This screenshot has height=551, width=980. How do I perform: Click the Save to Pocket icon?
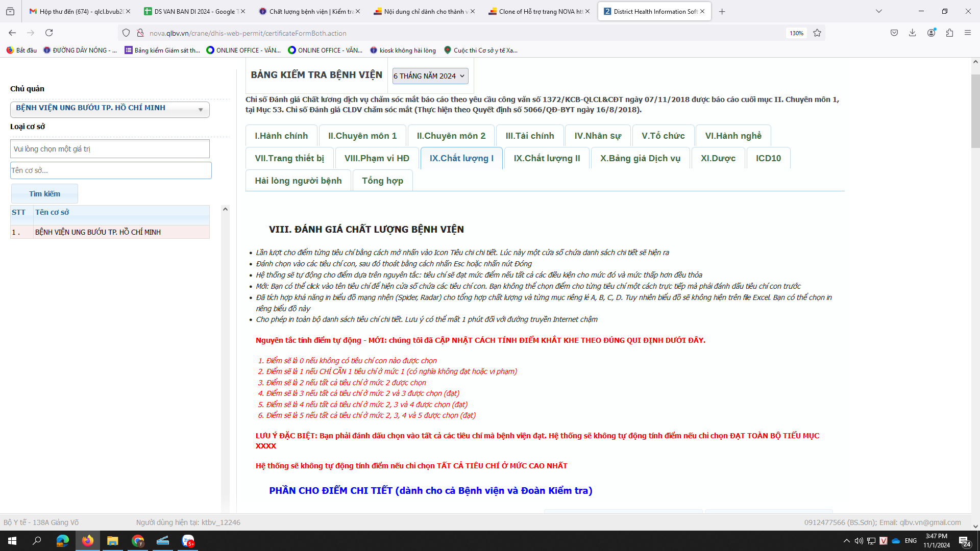[894, 33]
